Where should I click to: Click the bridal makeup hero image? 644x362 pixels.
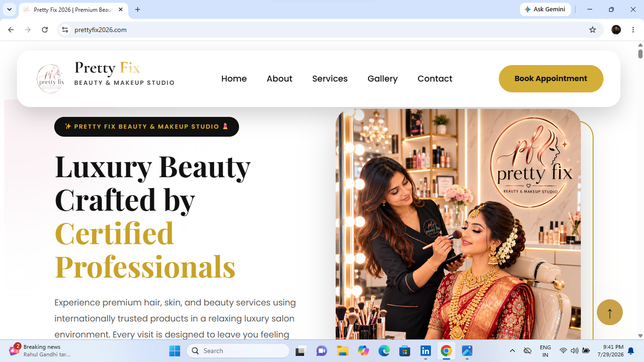tap(458, 224)
